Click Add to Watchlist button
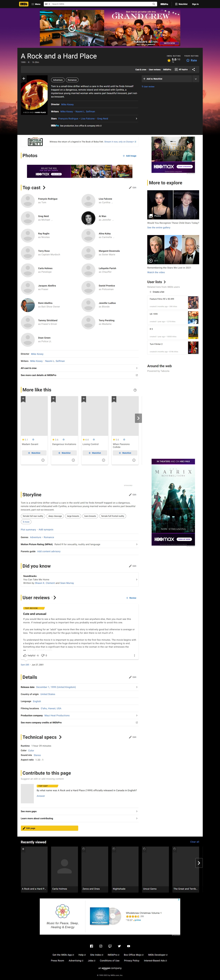 167,79
